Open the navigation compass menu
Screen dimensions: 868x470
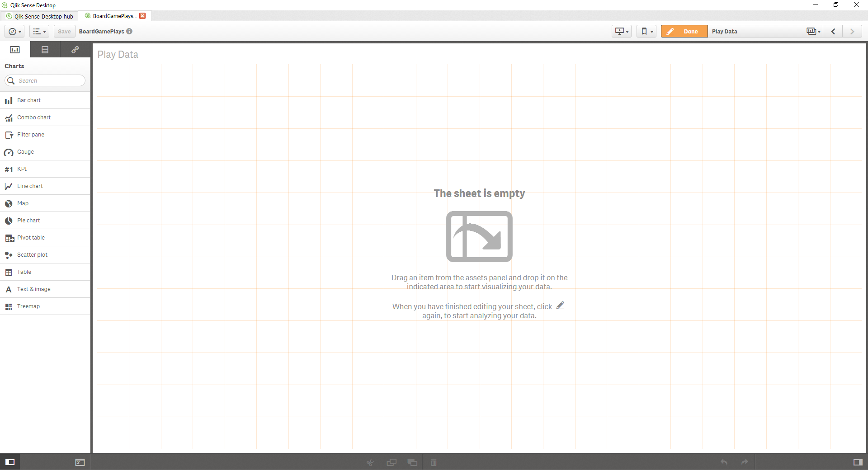coord(14,31)
